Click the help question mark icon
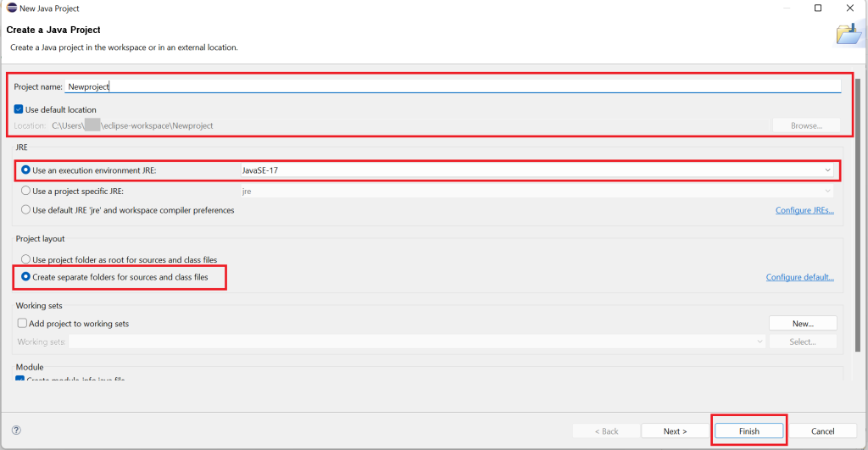The width and height of the screenshot is (868, 450). (16, 431)
